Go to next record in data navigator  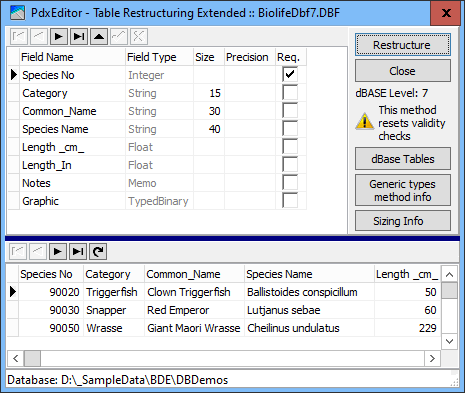[x=58, y=251]
